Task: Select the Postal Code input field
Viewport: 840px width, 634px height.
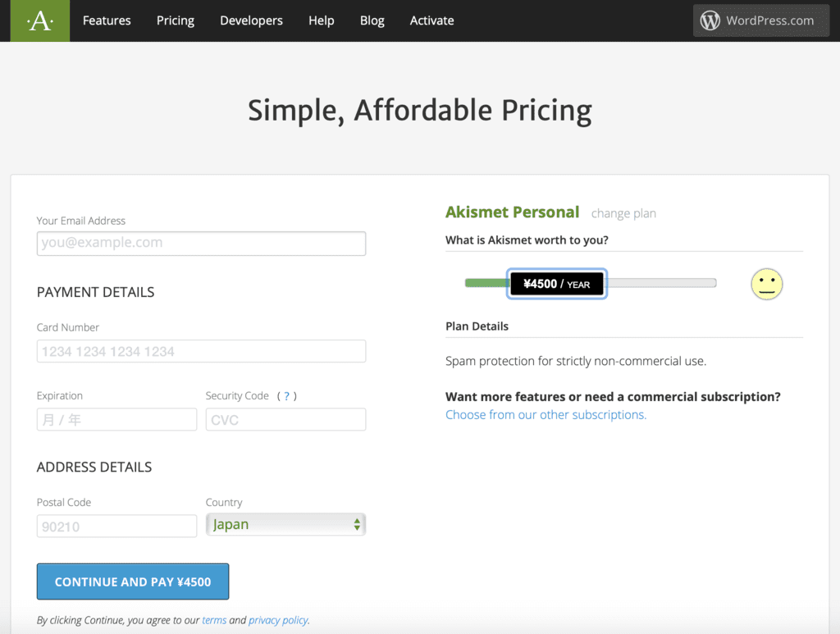Action: (116, 527)
